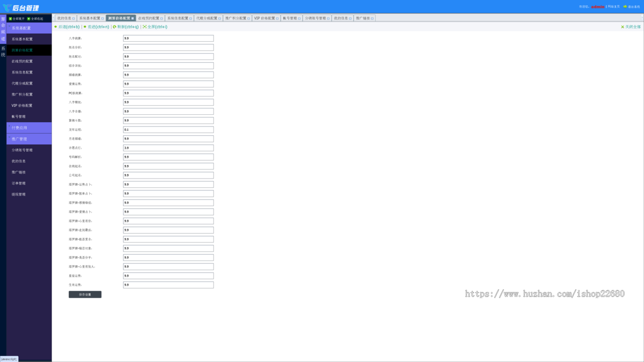644x362 pixels.
Task: Close the VIP 价格配置 tab icon
Action: (x=277, y=18)
